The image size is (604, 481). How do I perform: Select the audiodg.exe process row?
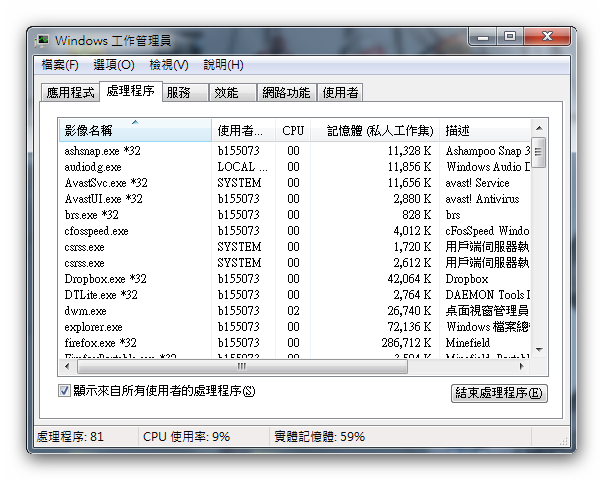pos(295,167)
